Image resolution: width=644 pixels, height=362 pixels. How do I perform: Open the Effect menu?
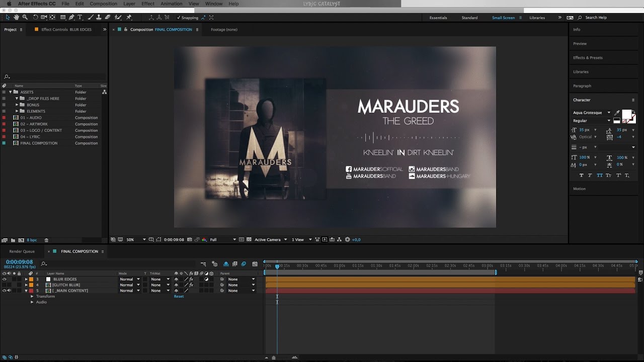click(x=148, y=4)
